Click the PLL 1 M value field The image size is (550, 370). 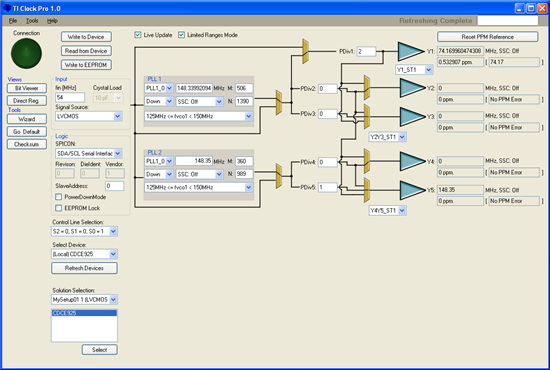coord(244,88)
